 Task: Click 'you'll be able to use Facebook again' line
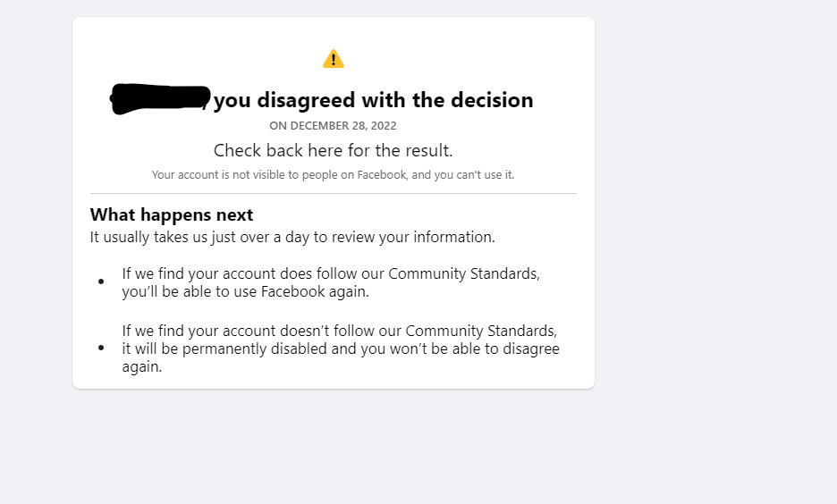click(246, 291)
